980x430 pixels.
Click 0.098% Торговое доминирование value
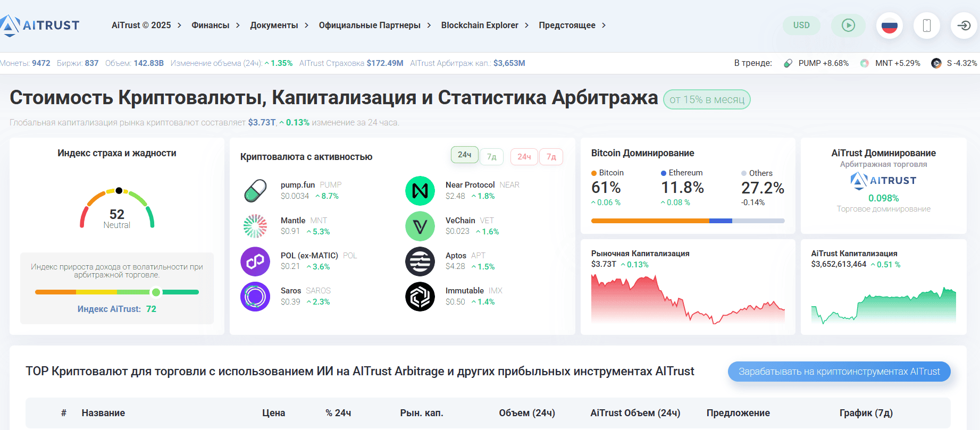click(883, 198)
